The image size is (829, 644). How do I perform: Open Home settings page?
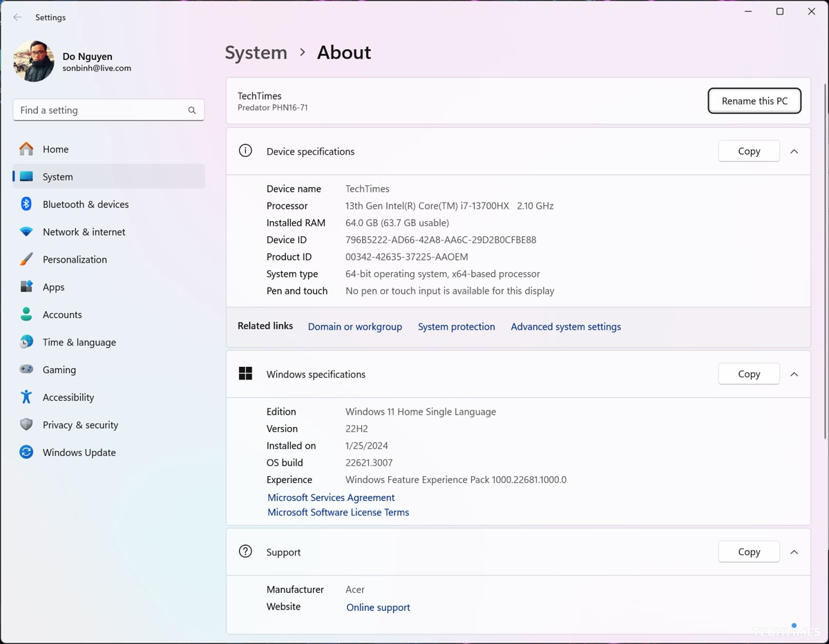[x=108, y=149]
